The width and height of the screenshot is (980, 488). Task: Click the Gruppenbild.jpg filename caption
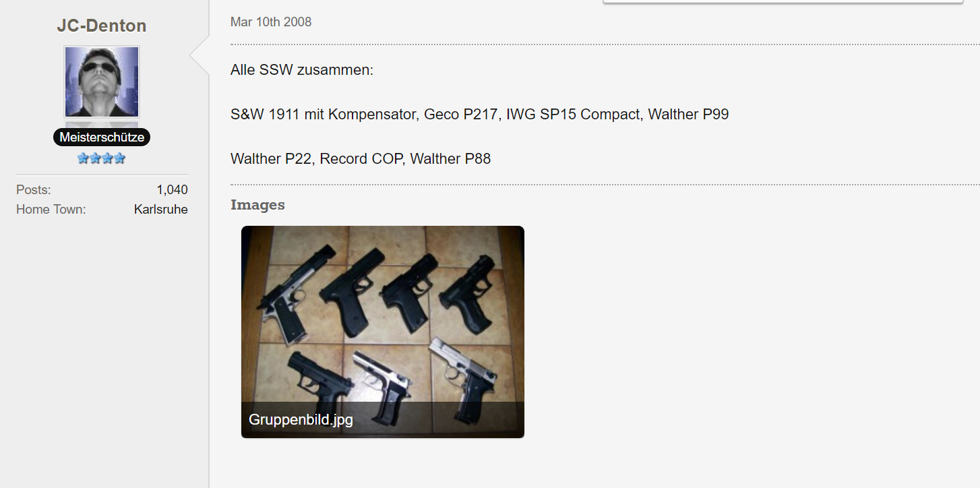(x=301, y=420)
